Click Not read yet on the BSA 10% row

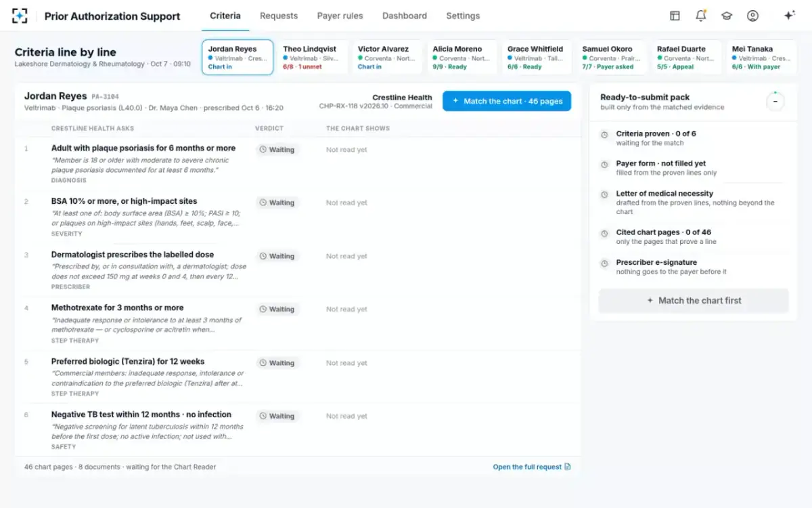pyautogui.click(x=346, y=203)
